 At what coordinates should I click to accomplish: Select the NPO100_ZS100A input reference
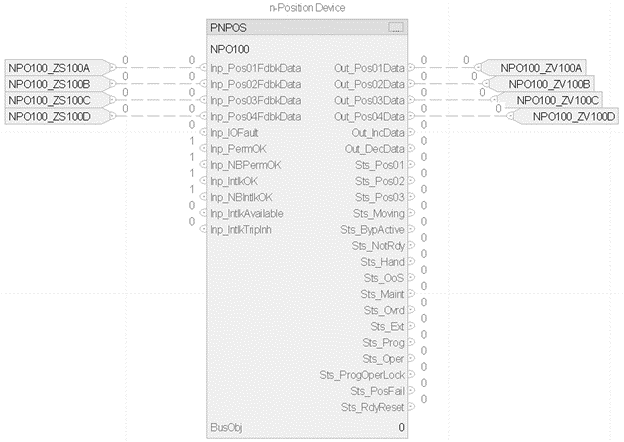58,68
